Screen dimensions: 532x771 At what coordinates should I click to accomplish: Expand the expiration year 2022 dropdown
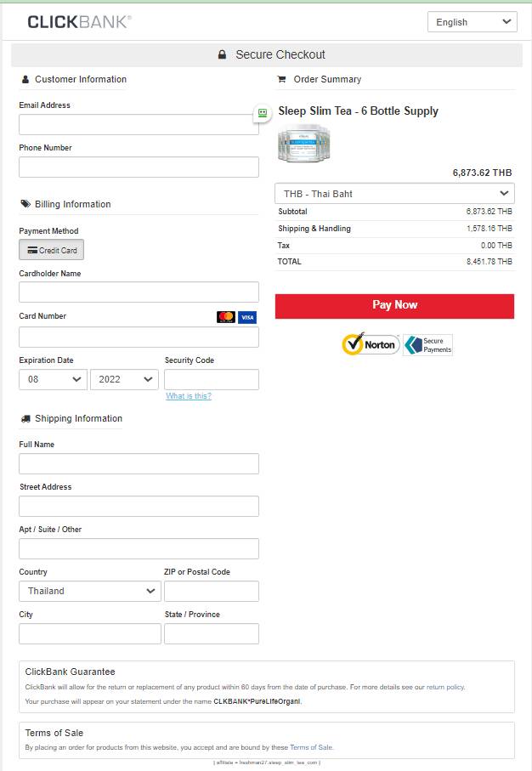coord(124,379)
